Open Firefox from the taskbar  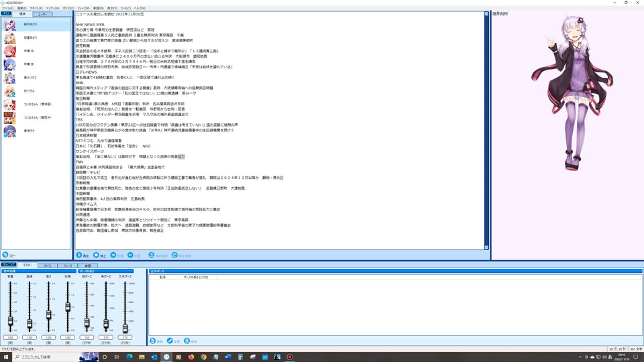point(191,357)
